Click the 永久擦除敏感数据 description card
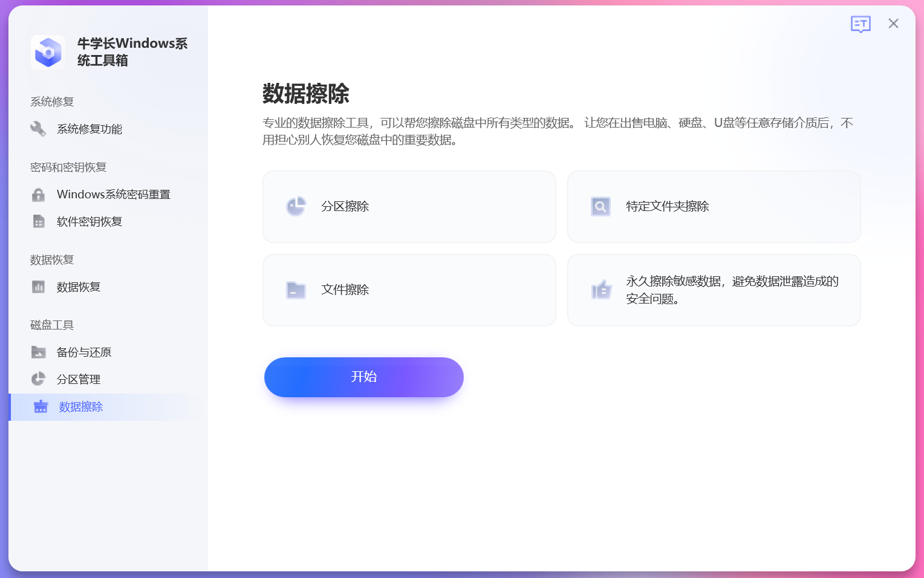Screen dimensions: 924x578 (714, 290)
